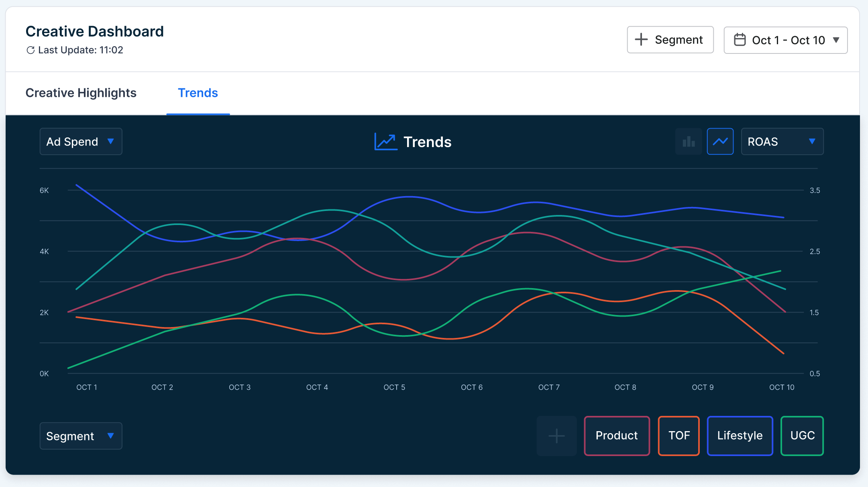The width and height of the screenshot is (868, 487).
Task: Click the plus icon near segment chips
Action: 556,436
